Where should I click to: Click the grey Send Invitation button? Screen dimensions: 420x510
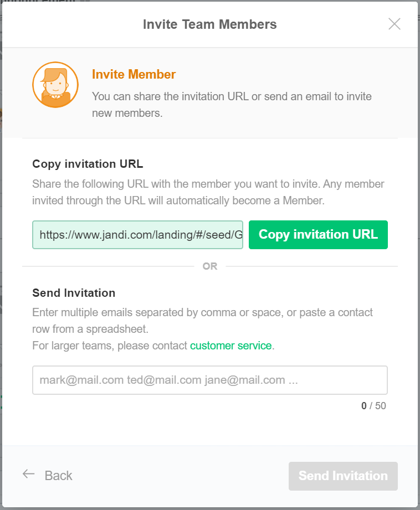coord(343,476)
